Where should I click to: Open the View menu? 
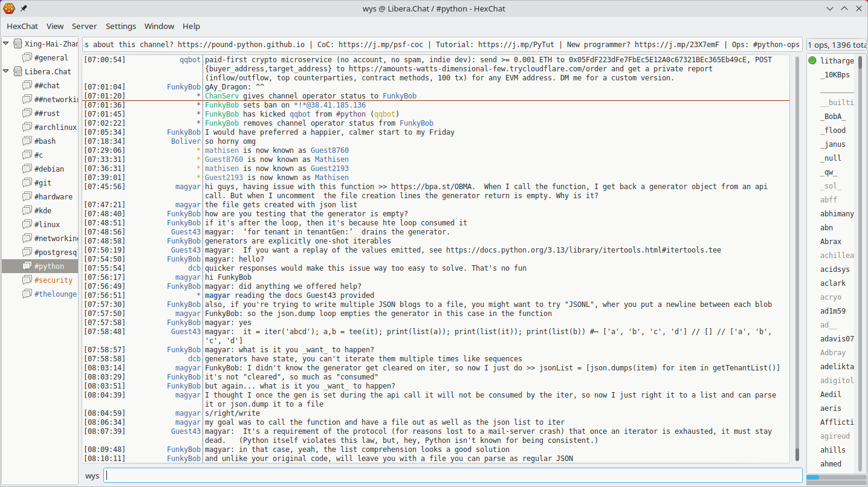tap(55, 26)
